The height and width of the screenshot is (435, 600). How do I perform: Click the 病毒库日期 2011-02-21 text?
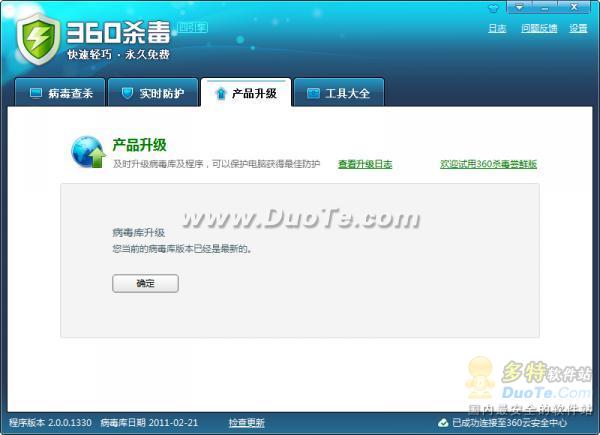(149, 423)
